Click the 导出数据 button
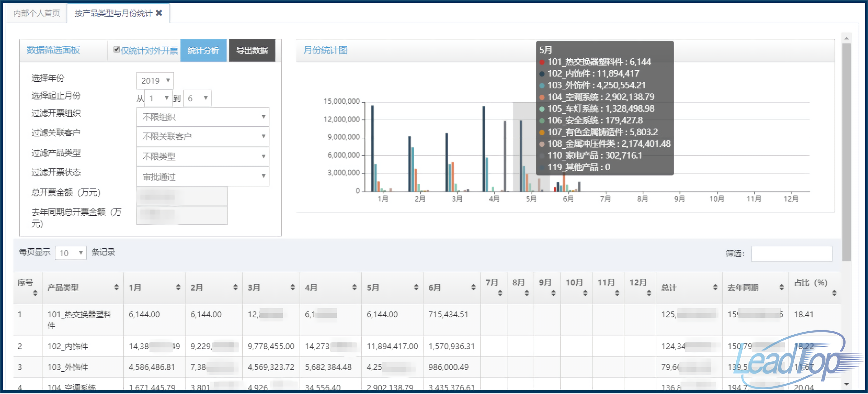This screenshot has width=868, height=394. point(252,50)
